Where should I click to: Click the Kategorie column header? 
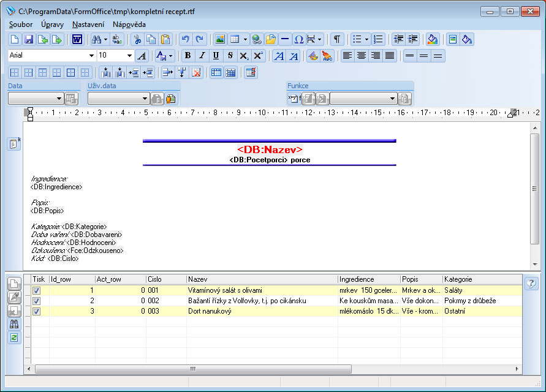482,279
